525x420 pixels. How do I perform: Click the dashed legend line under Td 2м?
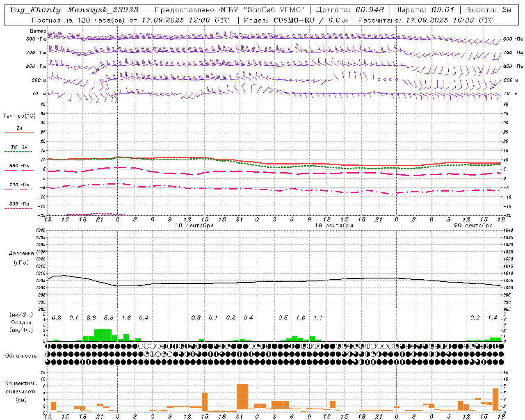coord(18,152)
